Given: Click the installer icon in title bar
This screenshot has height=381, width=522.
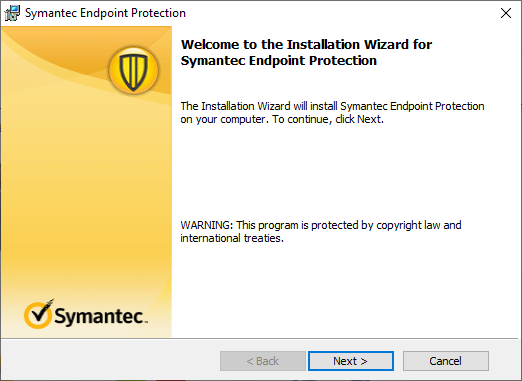Looking at the screenshot, I should click(12, 13).
